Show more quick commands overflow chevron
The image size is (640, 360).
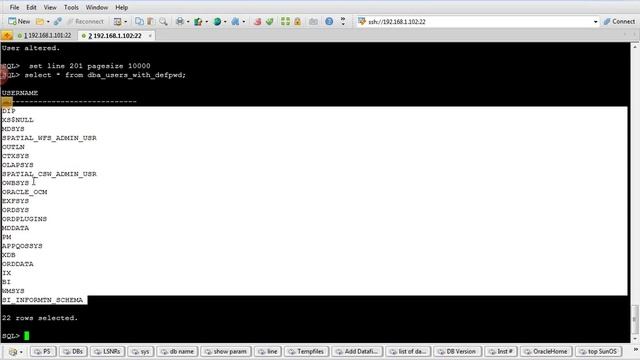635,350
